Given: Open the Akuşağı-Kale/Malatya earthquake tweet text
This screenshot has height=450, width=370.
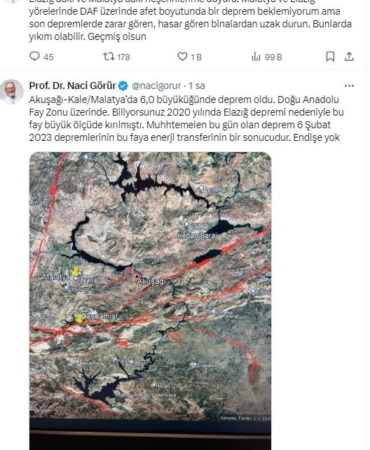Looking at the screenshot, I should [186, 118].
